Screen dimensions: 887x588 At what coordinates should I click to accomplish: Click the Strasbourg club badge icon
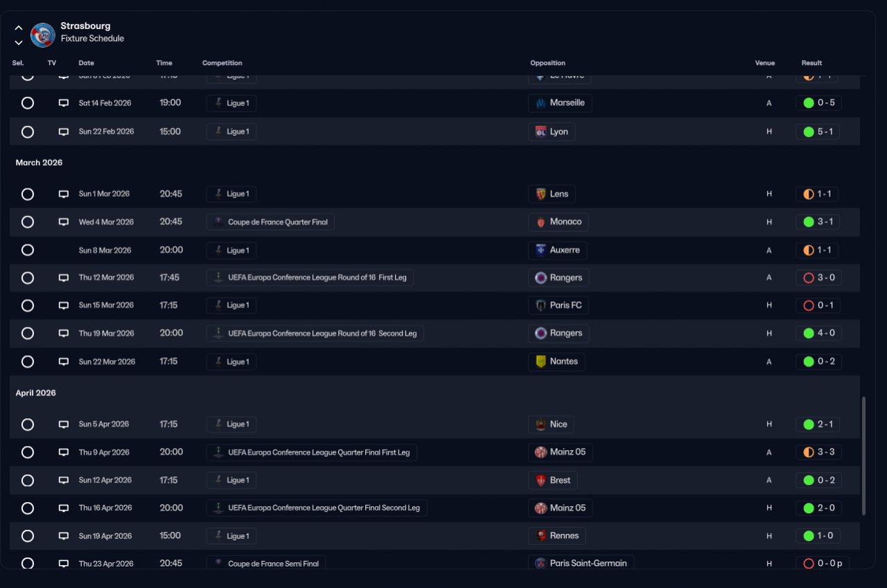click(43, 33)
